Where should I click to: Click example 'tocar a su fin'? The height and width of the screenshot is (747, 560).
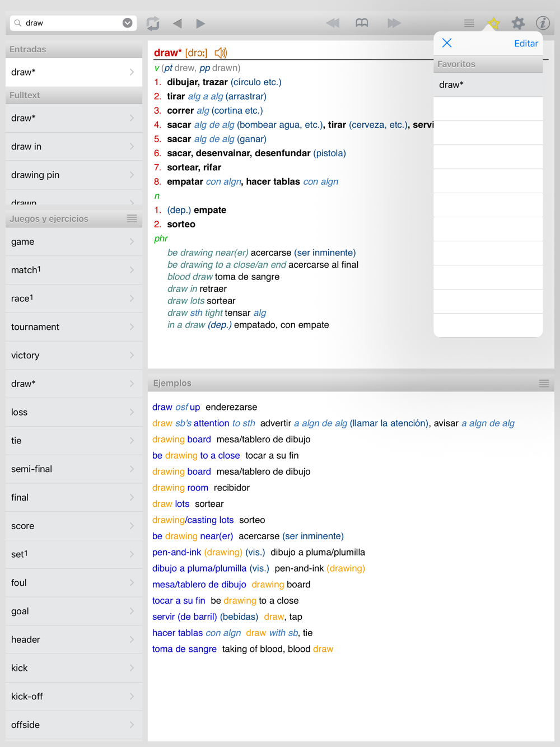179,601
